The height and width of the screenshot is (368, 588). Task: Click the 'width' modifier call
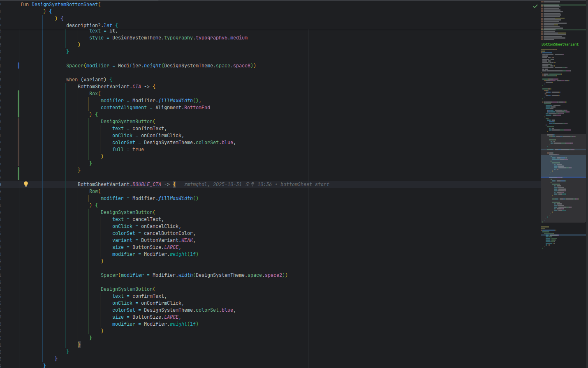pos(185,275)
